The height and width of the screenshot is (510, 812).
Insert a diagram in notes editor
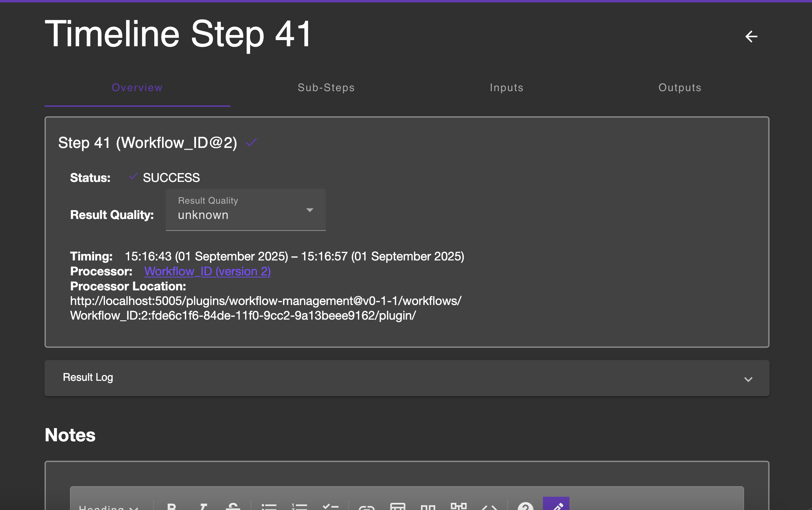pyautogui.click(x=458, y=507)
